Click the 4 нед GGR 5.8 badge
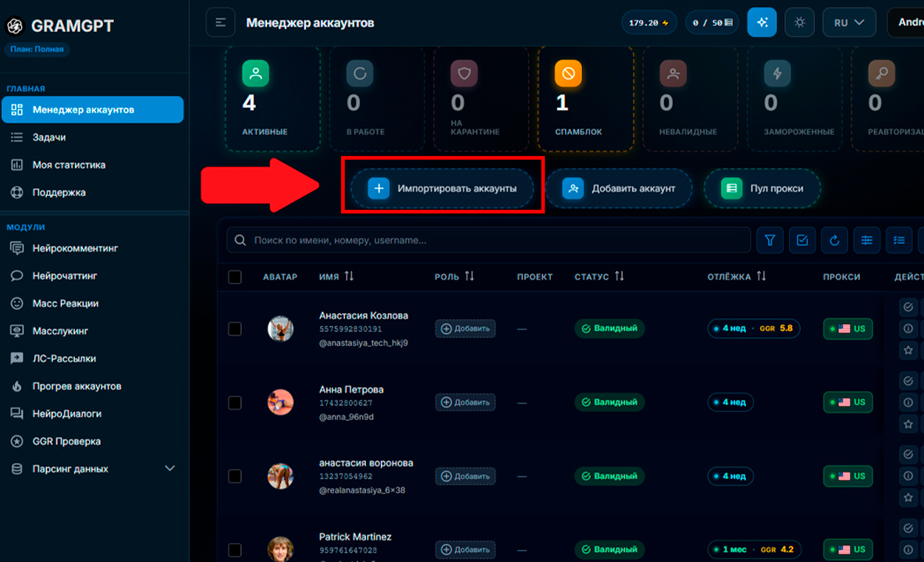The height and width of the screenshot is (562, 924). coord(754,329)
